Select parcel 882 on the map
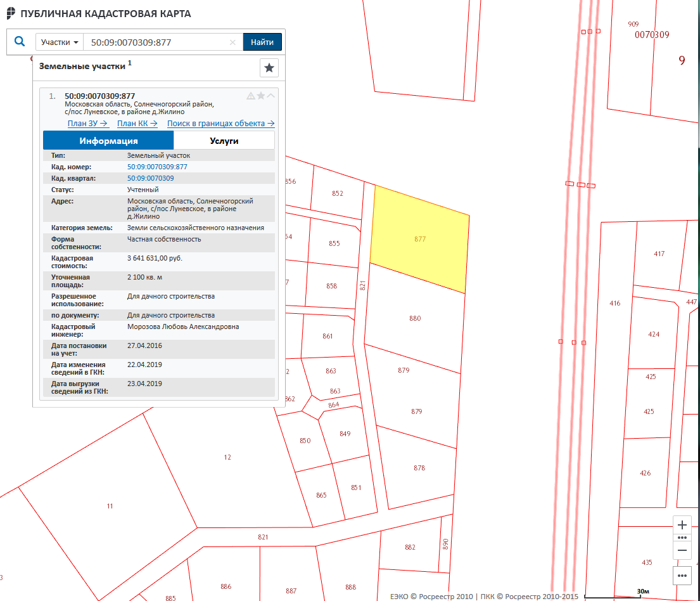Image resolution: width=700 pixels, height=601 pixels. (x=410, y=547)
